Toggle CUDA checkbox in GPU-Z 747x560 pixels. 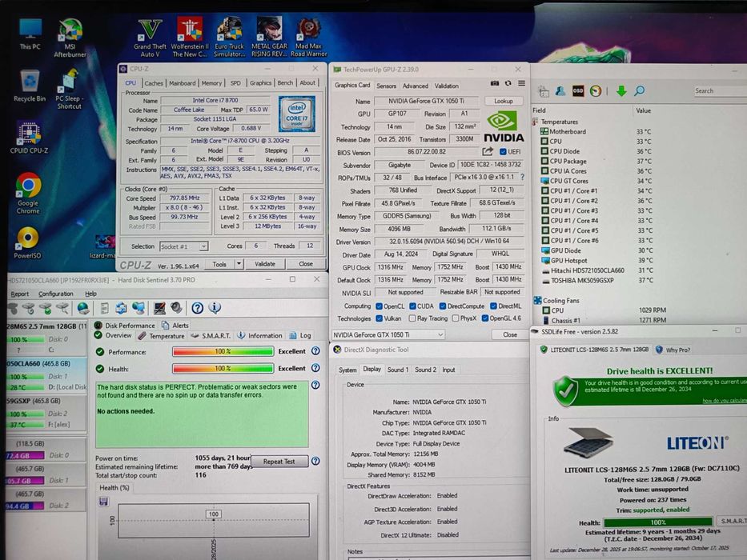click(x=412, y=306)
